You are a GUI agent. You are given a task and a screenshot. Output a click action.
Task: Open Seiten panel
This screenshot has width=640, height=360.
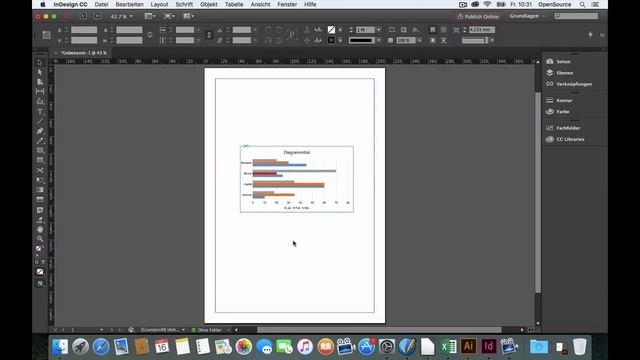click(563, 62)
